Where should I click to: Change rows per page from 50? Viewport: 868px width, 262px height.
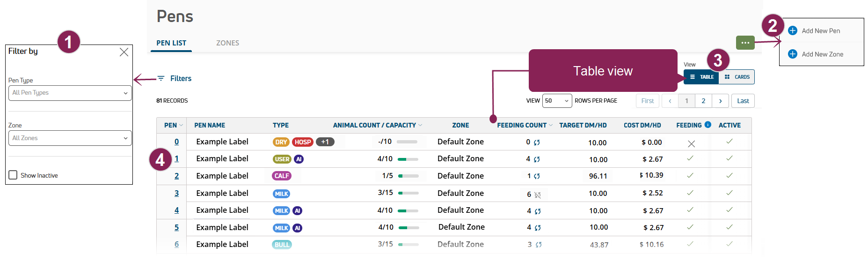[557, 101]
